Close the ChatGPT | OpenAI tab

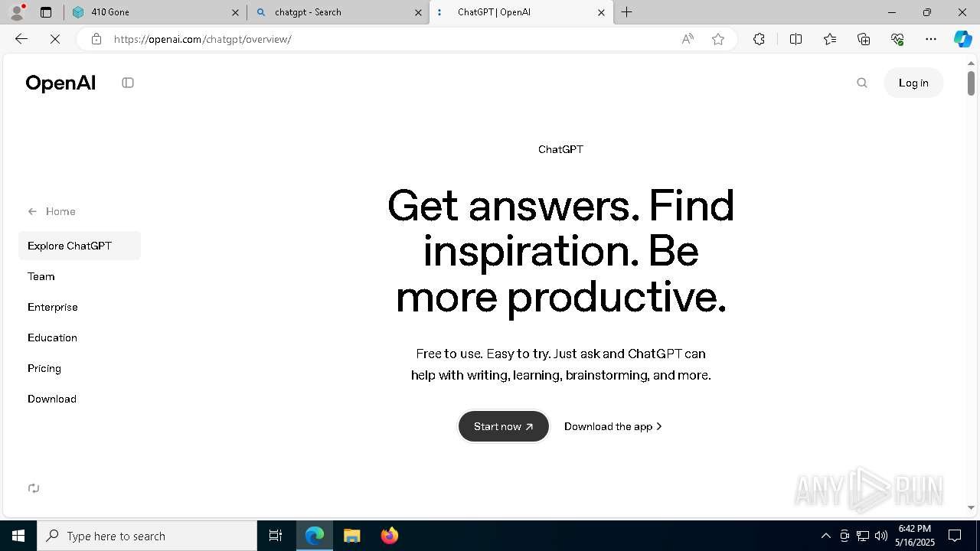coord(601,12)
